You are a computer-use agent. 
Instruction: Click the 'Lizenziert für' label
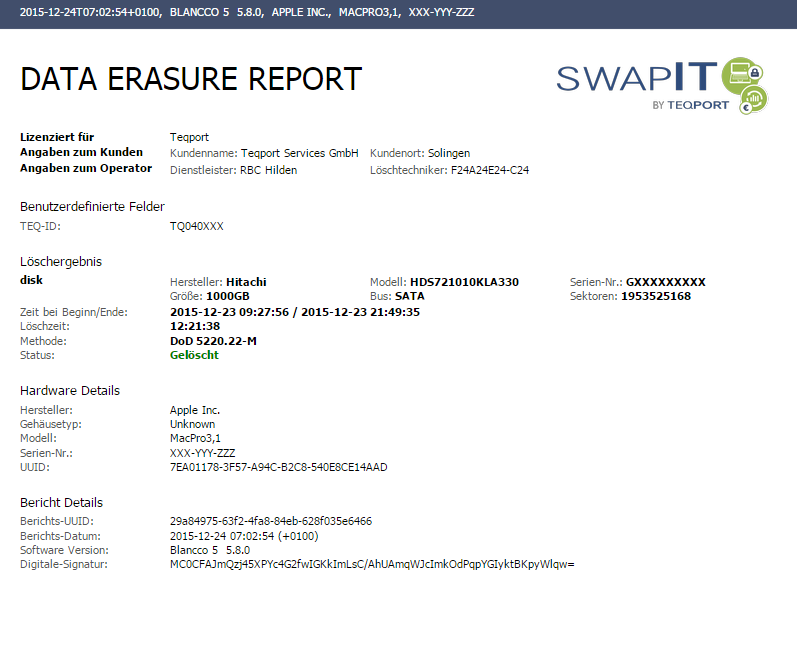point(57,137)
